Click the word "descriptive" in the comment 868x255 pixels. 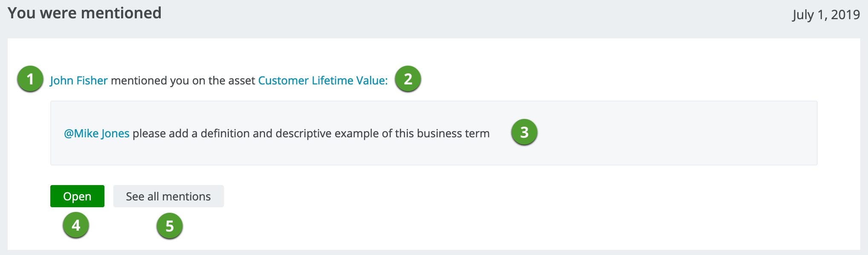click(303, 133)
